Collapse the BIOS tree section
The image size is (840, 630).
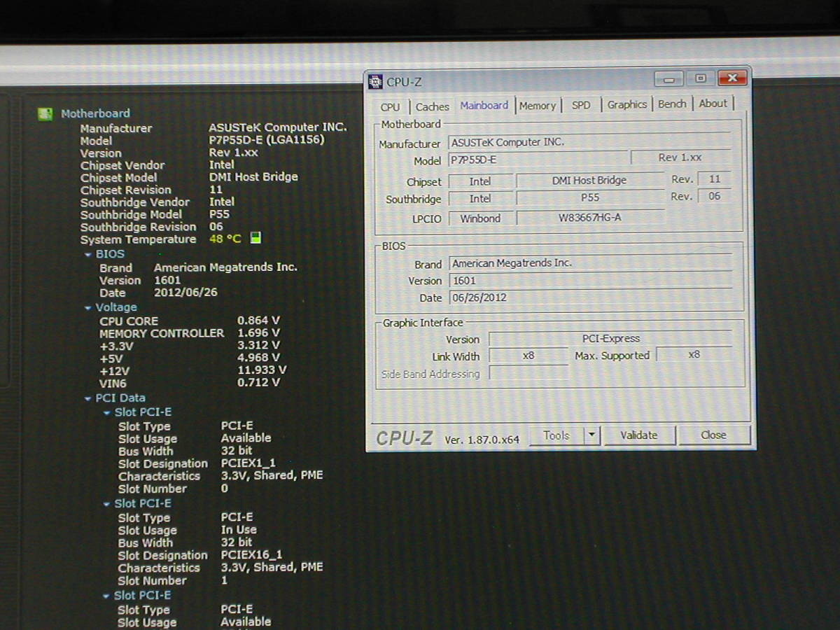(x=88, y=254)
